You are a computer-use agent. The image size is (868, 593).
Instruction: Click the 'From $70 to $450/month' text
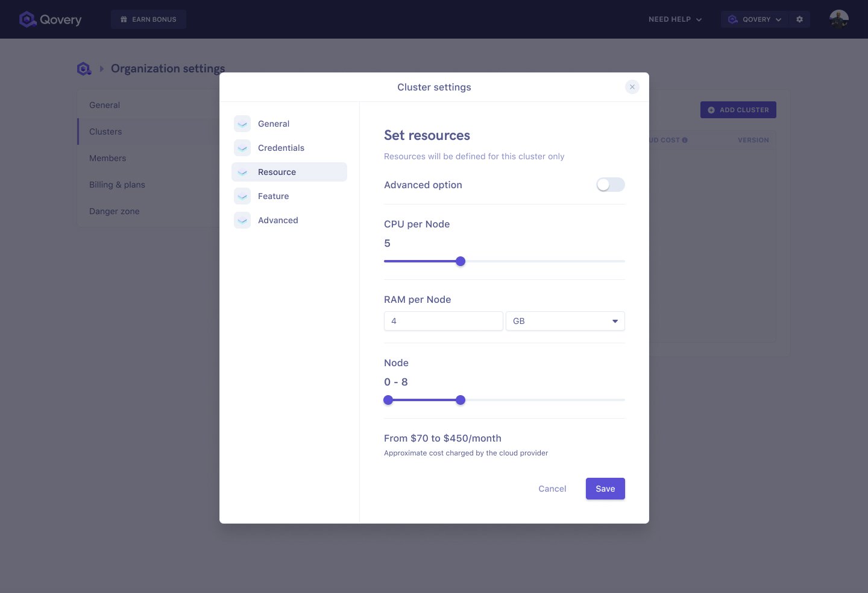[442, 438]
